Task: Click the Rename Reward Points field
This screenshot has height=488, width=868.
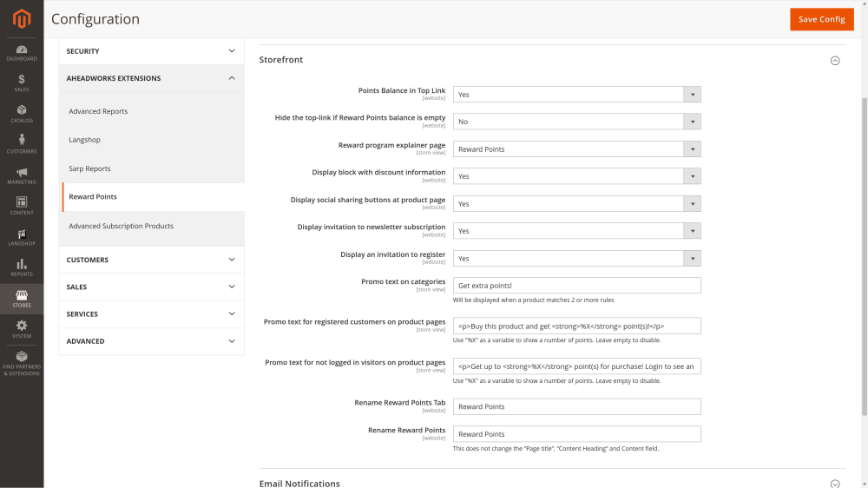Action: 577,433
